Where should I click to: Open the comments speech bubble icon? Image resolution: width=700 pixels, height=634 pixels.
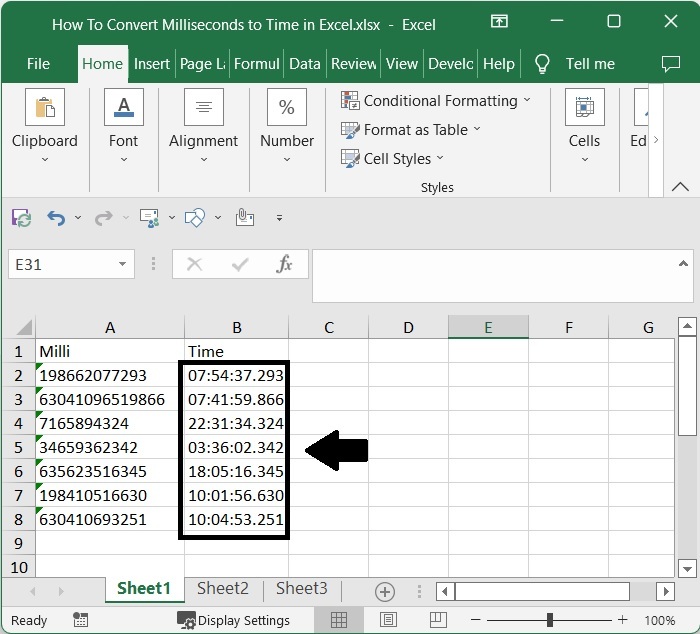(671, 63)
